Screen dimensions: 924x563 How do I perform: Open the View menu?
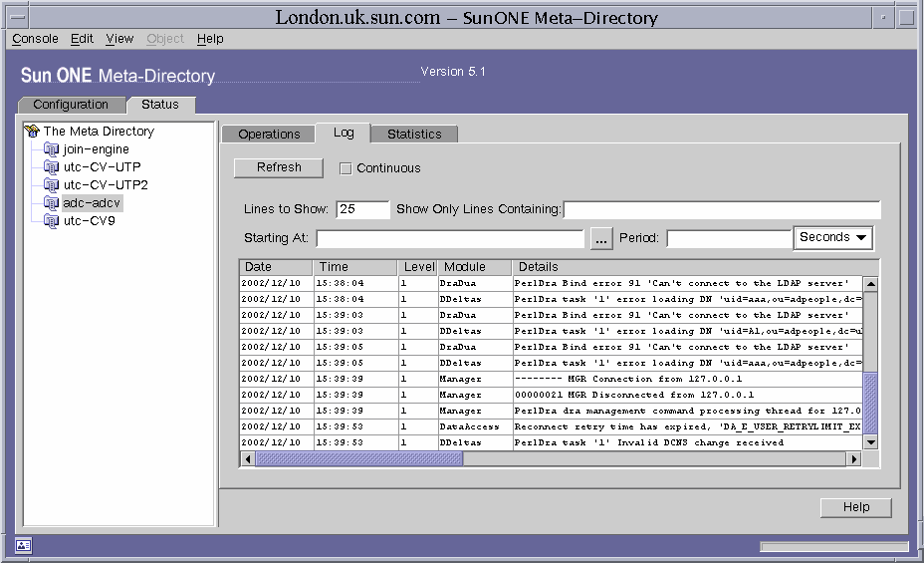119,39
